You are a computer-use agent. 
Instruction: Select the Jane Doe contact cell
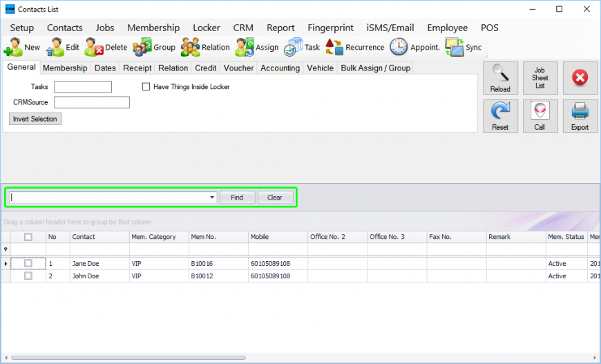pos(99,264)
